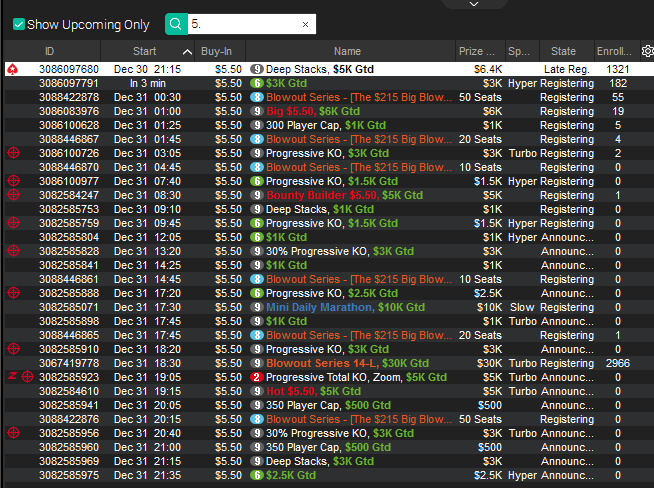The image size is (654, 488).
Task: Uncheck the Show Upcoming Only checkbox
Action: (x=19, y=24)
